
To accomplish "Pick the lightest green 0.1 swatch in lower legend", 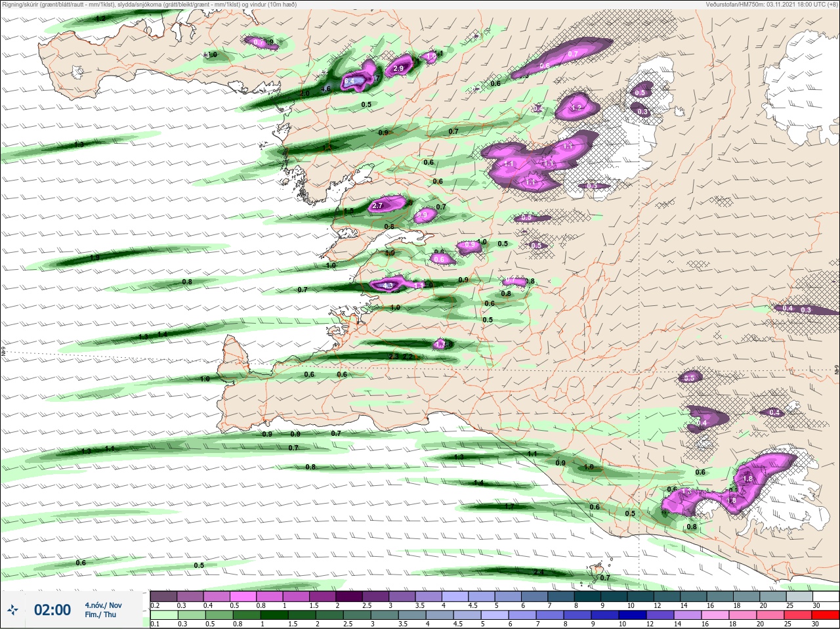I will 163,615.
